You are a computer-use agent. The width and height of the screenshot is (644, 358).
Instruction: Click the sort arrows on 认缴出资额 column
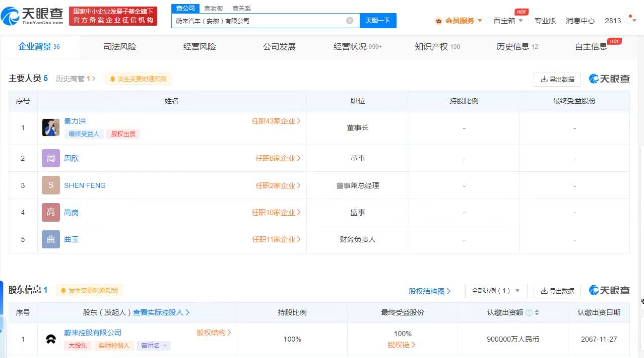[538, 312]
